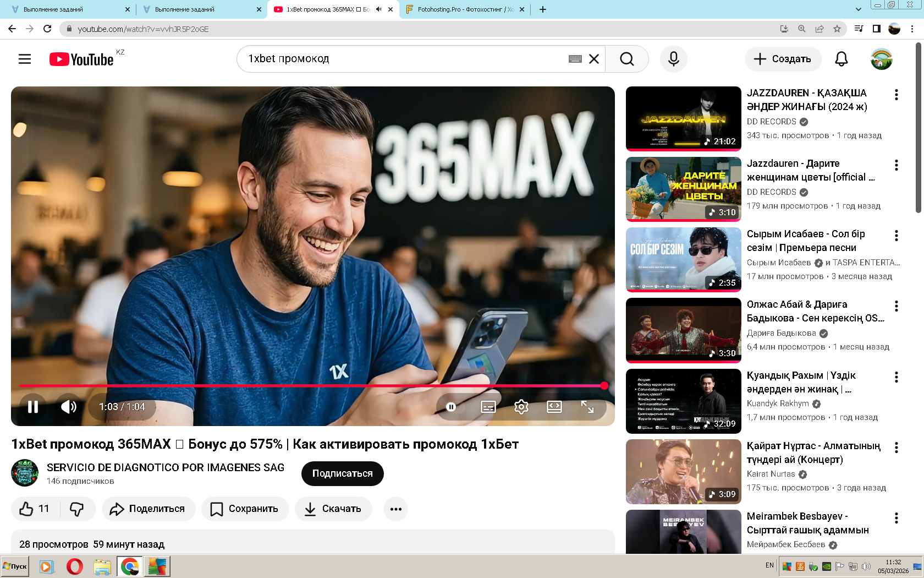The height and width of the screenshot is (578, 924).
Task: Dislike the video with thumbs down
Action: 77,509
